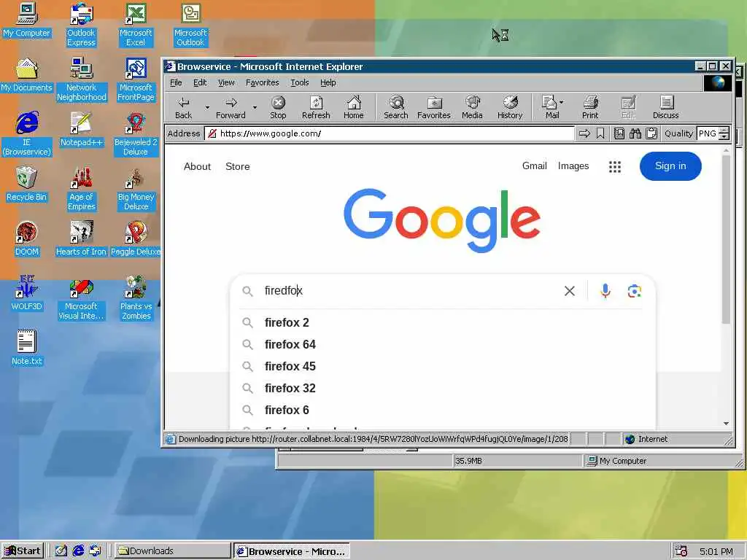Select the Microsoft FrontPage desktop icon
Screen dimensions: 747x560
(x=136, y=79)
